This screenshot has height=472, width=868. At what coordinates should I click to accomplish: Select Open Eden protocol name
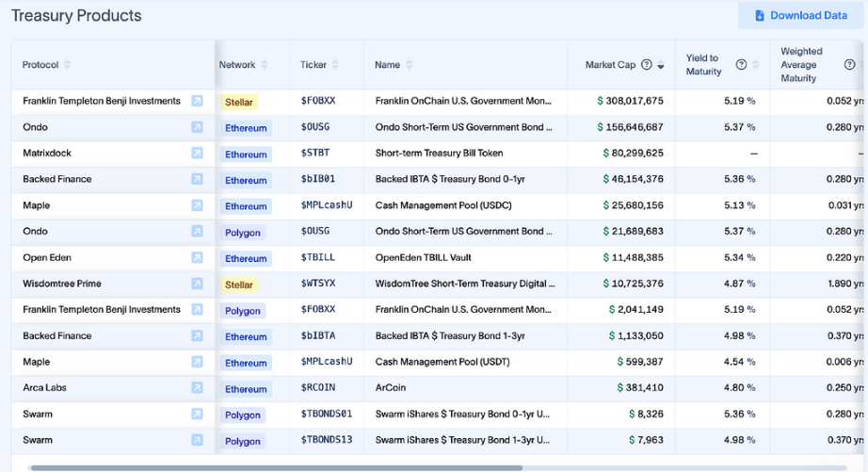(47, 257)
